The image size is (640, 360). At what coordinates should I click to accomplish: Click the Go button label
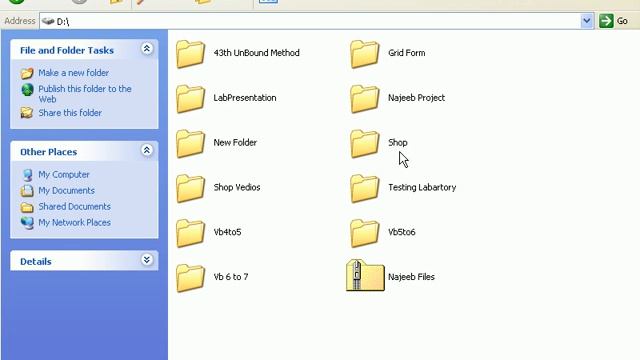(622, 21)
